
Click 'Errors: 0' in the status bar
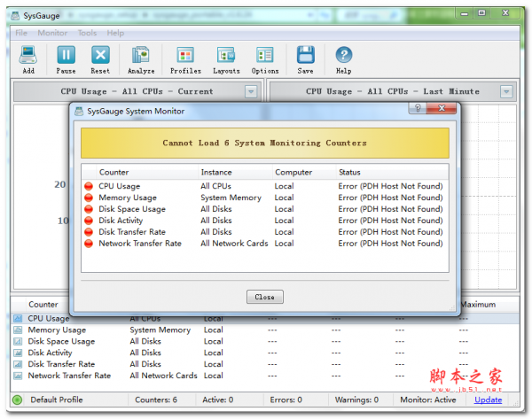click(x=286, y=400)
